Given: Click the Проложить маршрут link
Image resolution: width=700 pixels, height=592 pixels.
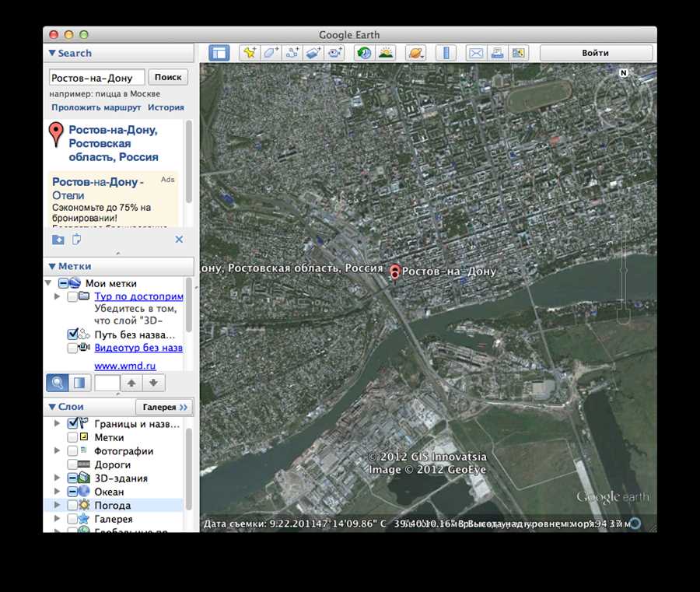Looking at the screenshot, I should point(96,107).
